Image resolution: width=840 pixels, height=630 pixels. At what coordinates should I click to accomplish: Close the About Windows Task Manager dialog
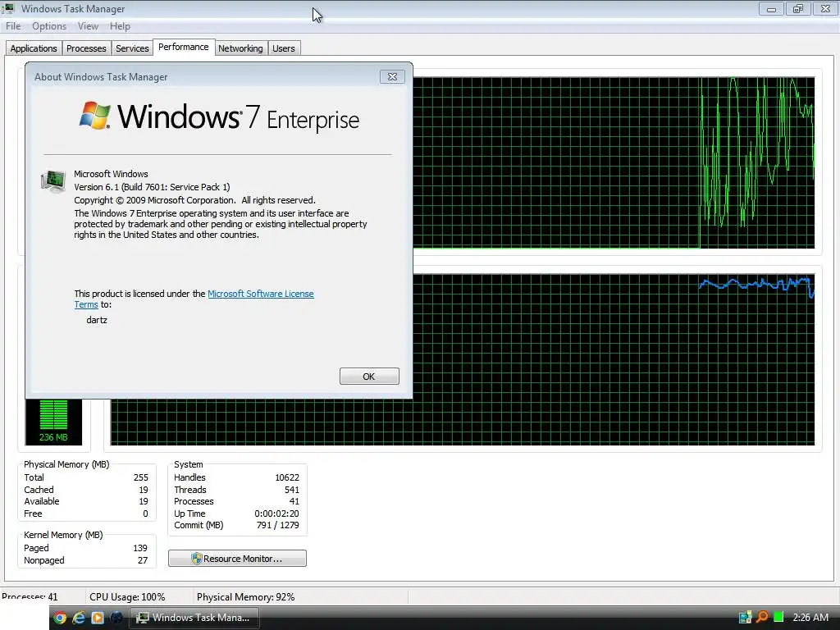[x=392, y=76]
